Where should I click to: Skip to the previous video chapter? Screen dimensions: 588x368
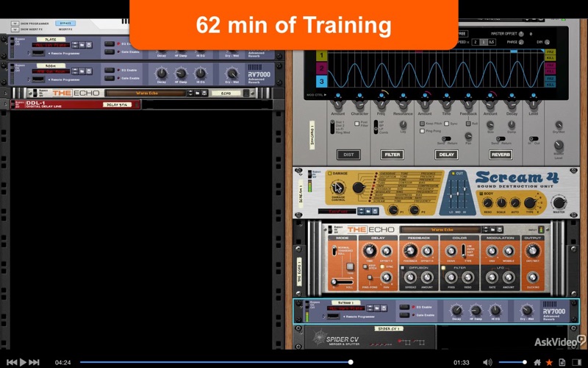12,362
